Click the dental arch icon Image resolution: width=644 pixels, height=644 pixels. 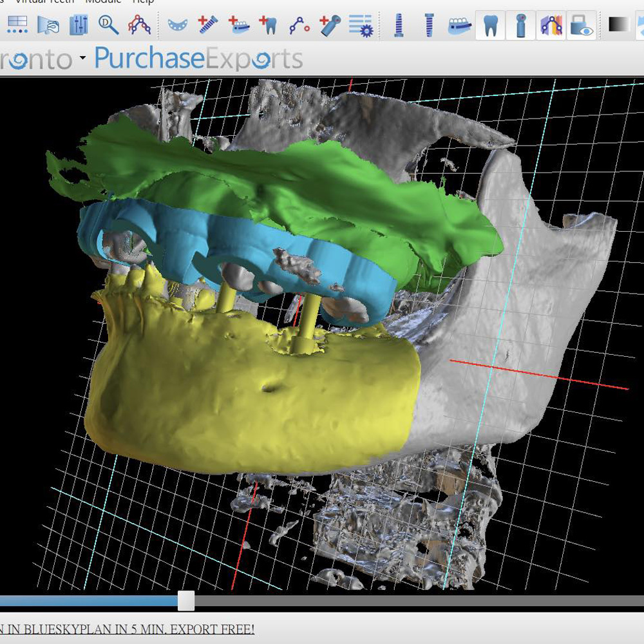[x=177, y=25]
